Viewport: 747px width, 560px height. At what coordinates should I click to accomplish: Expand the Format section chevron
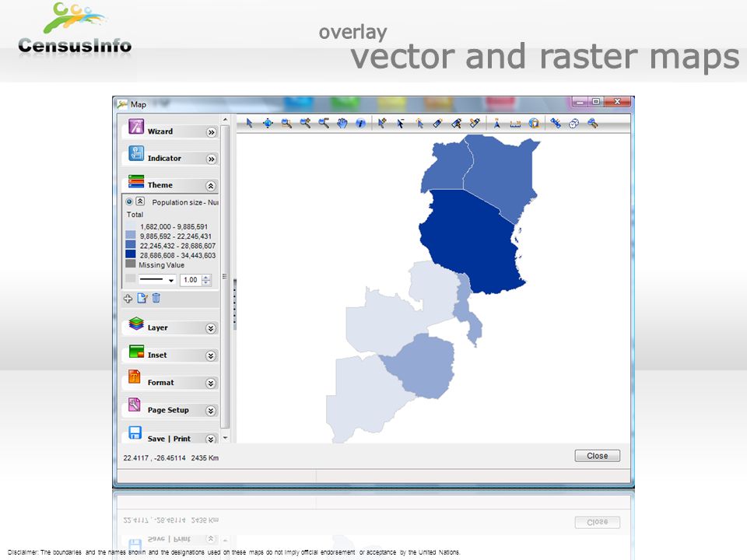coord(211,383)
